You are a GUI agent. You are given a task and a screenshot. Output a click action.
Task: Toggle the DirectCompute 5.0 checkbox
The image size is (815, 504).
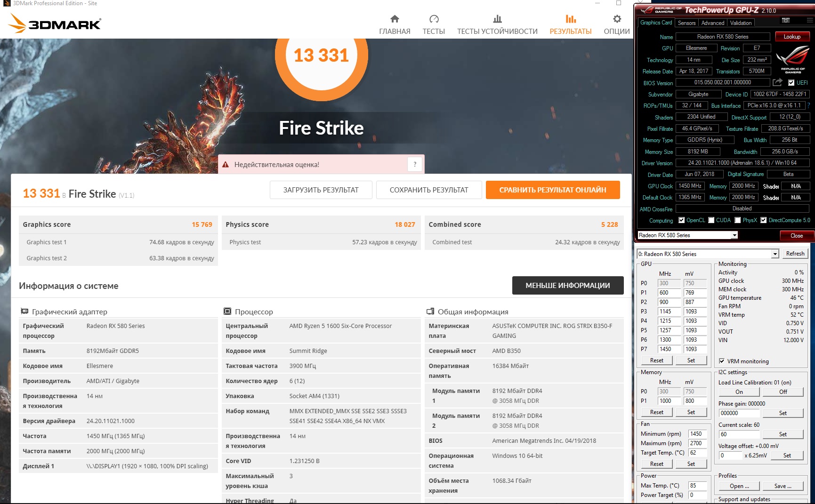click(763, 220)
